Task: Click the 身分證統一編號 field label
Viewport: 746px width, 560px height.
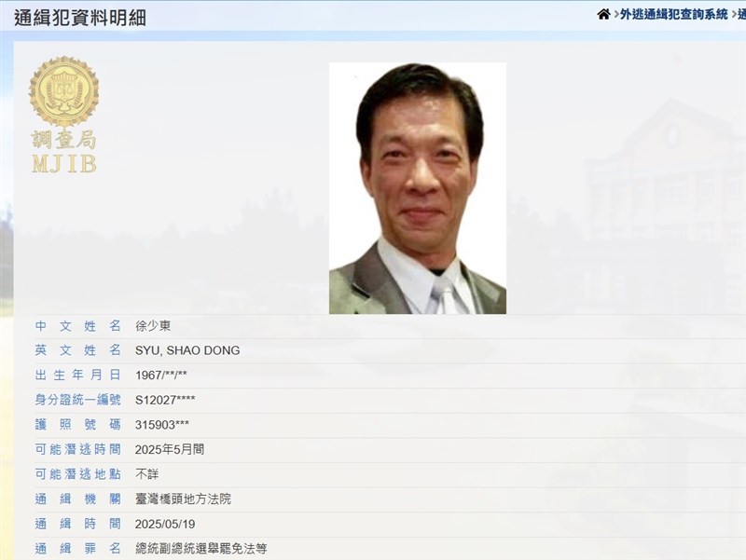Action: point(78,401)
